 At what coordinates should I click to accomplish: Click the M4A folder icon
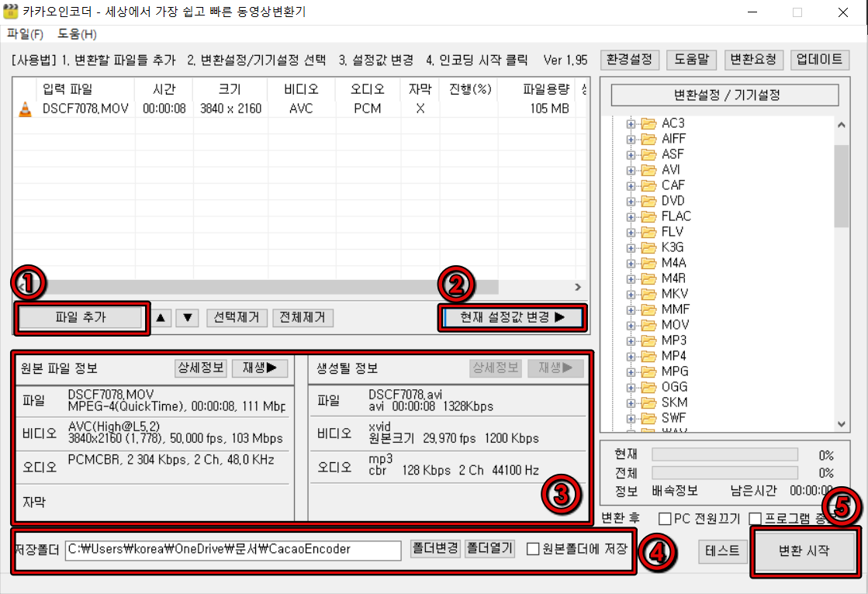[648, 262]
